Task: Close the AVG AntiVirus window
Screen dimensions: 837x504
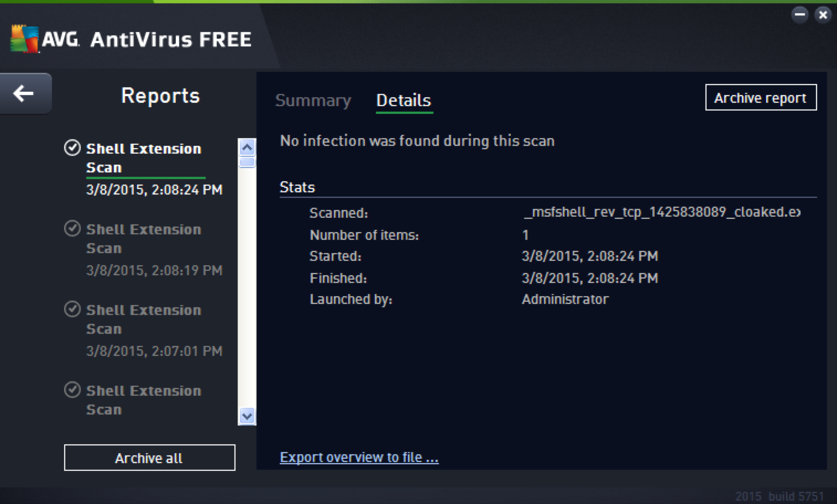Action: [x=823, y=15]
